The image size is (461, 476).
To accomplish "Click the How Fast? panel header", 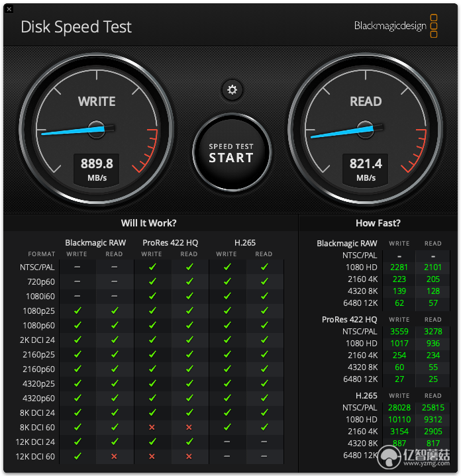I will pyautogui.click(x=378, y=223).
